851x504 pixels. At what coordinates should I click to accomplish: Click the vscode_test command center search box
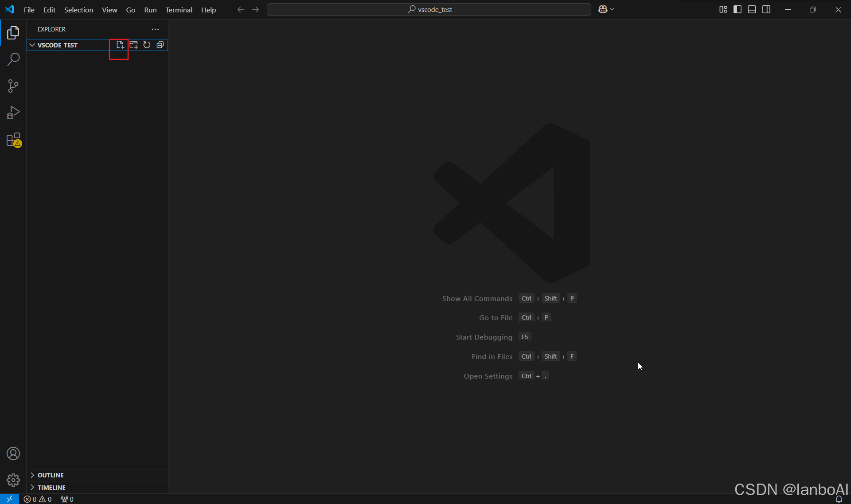click(429, 9)
